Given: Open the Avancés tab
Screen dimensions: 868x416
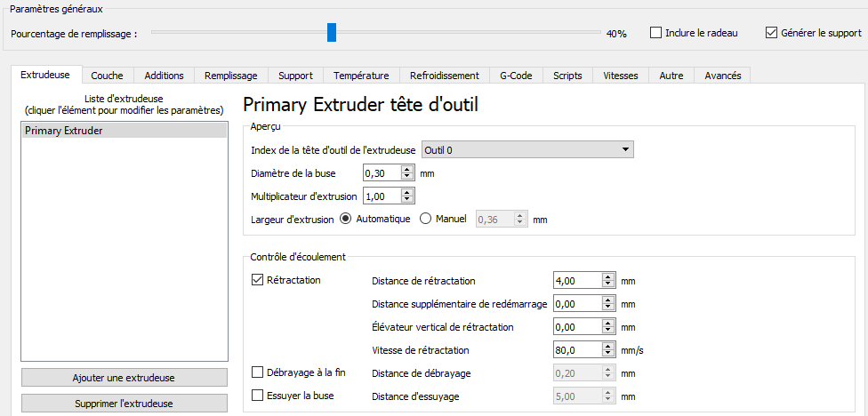Looking at the screenshot, I should pos(722,76).
